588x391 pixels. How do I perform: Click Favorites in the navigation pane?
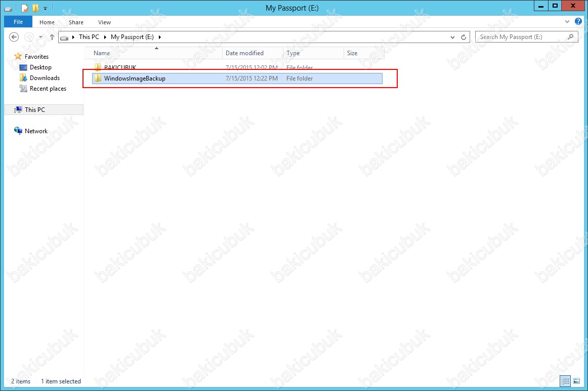pyautogui.click(x=36, y=57)
